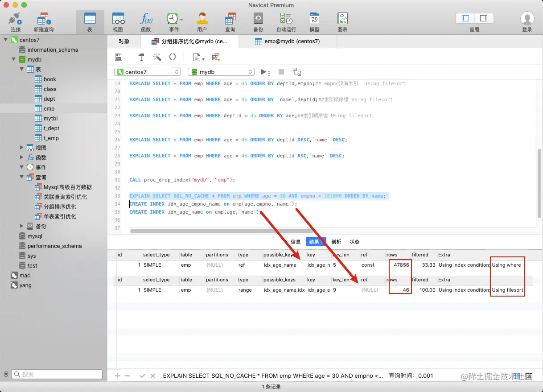Open the 状态 status tab
543x392 pixels.
354,242
